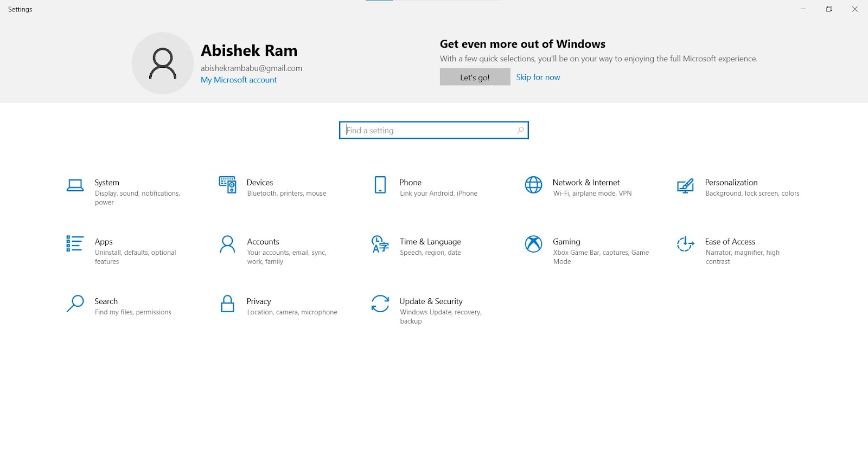Open the System settings label
The width and height of the screenshot is (868, 464).
click(107, 183)
